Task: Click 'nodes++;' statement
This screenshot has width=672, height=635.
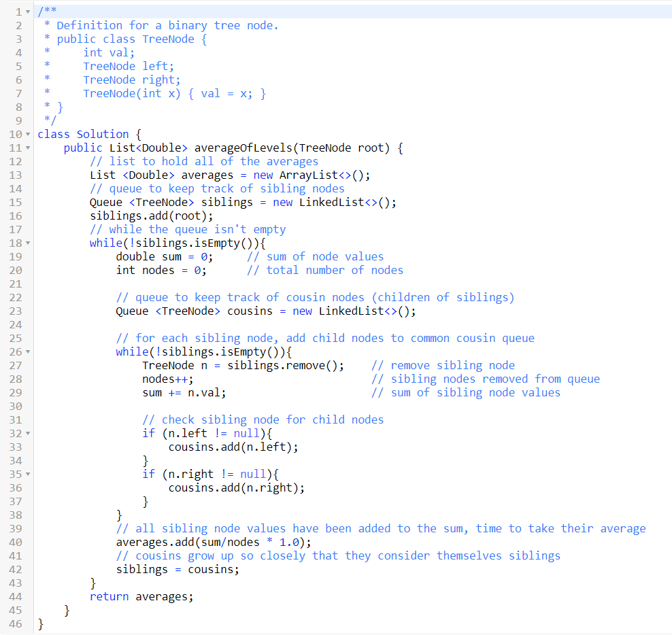Action: (167, 379)
